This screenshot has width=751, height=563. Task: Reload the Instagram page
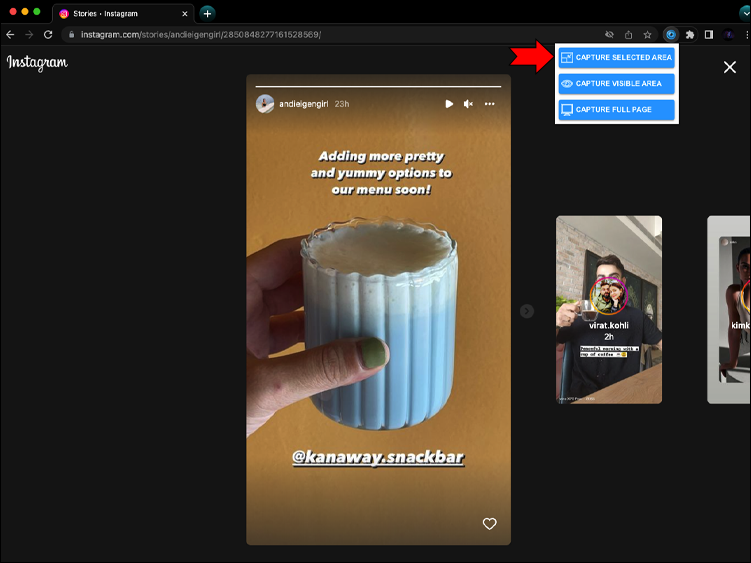pyautogui.click(x=48, y=34)
